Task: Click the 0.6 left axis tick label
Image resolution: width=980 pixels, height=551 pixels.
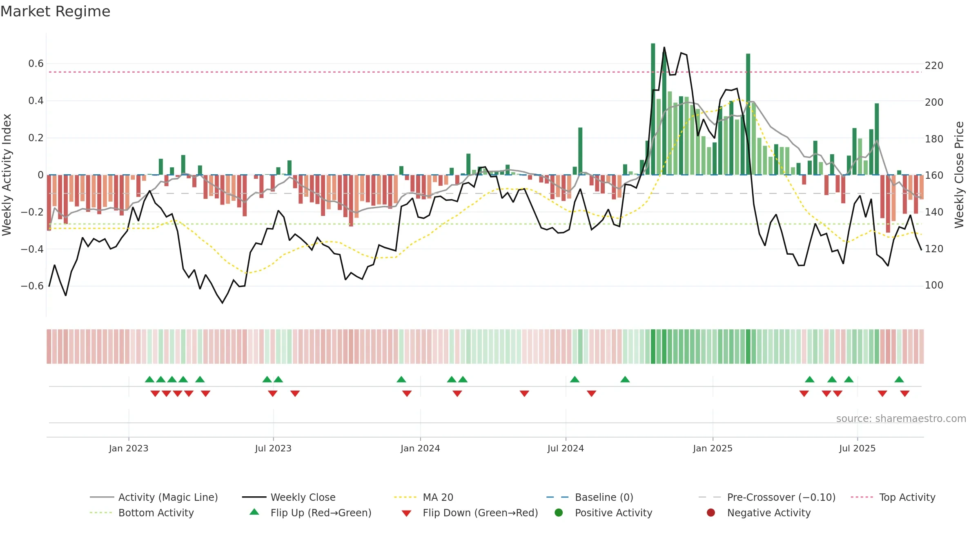Action: click(x=36, y=64)
